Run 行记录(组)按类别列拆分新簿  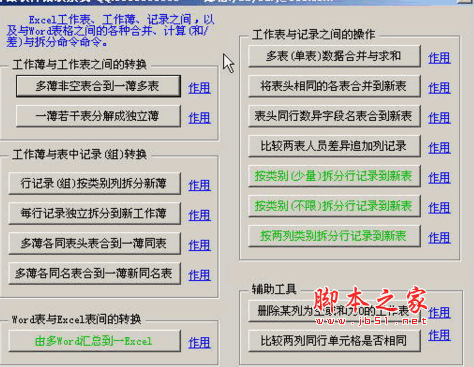[94, 183]
